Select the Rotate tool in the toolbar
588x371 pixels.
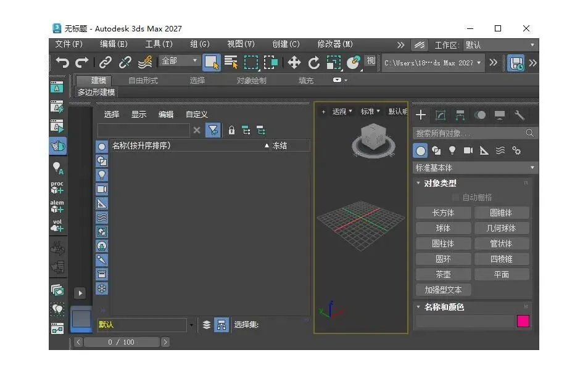[x=314, y=62]
